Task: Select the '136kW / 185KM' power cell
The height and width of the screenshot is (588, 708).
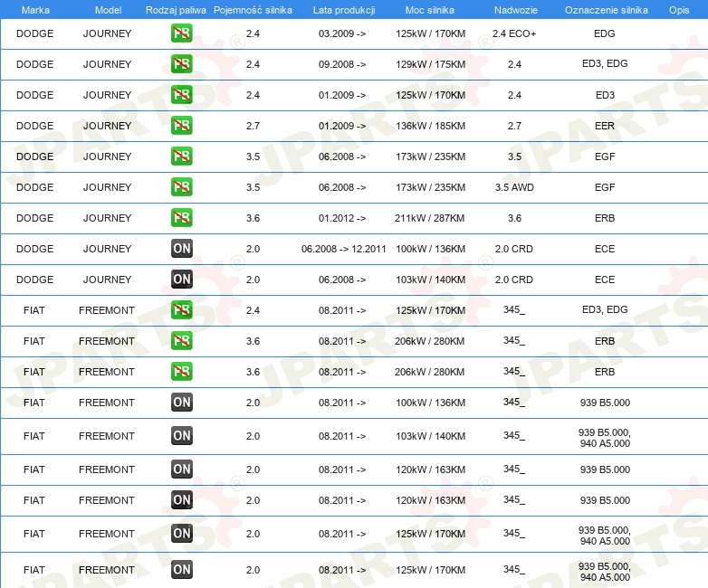Action: pyautogui.click(x=430, y=126)
